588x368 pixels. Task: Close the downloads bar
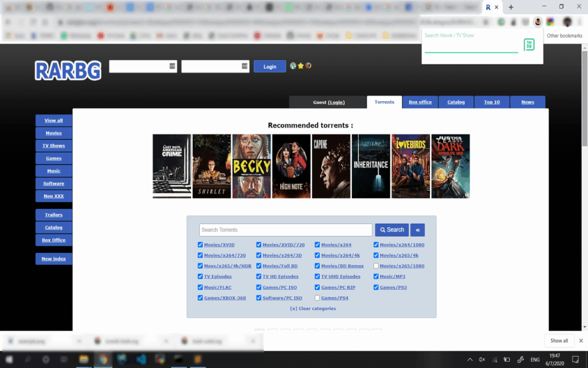click(x=581, y=340)
